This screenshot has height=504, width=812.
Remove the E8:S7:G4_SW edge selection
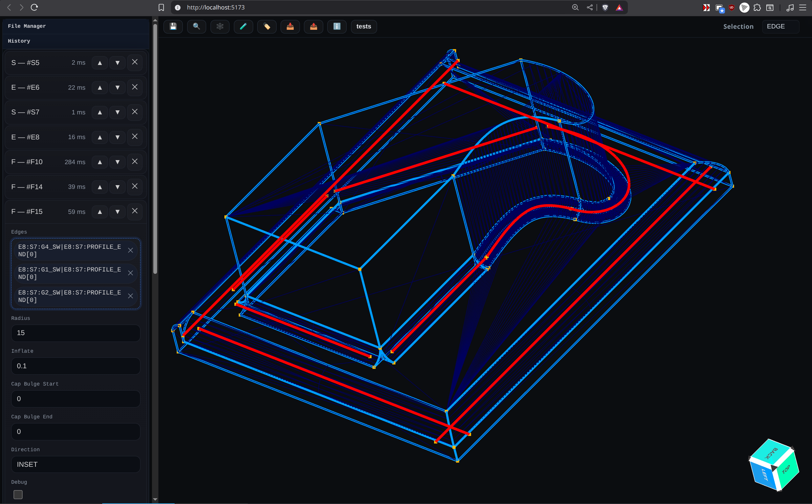pos(130,250)
